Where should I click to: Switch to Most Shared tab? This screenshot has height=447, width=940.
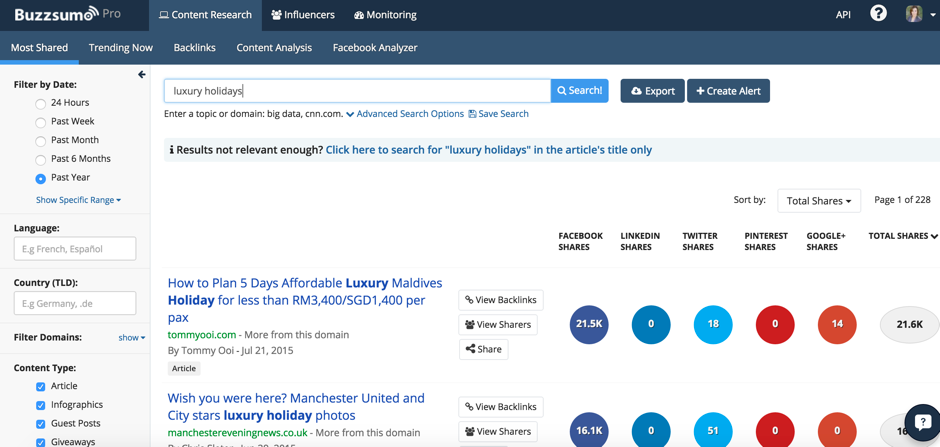(40, 48)
